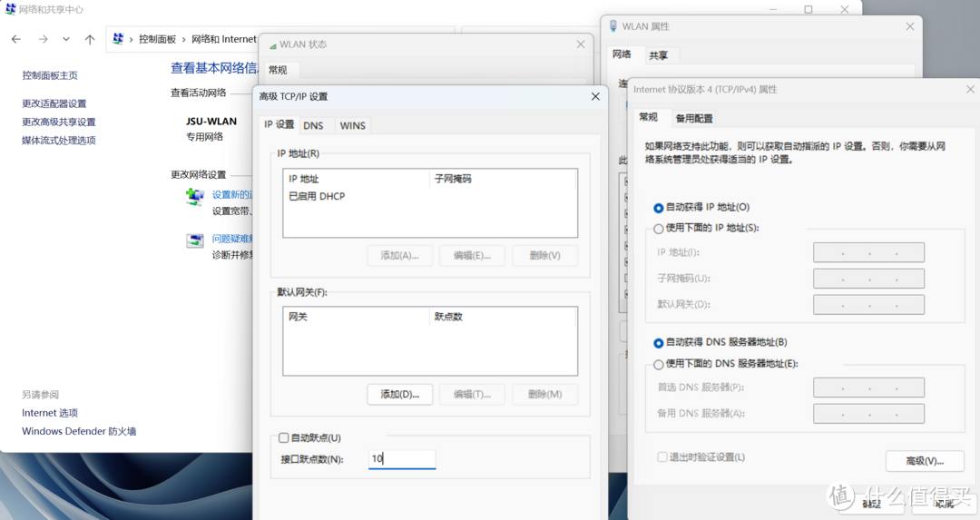Click the 网络和共享中心 title bar icon
The height and width of the screenshot is (520, 980).
tap(11, 9)
